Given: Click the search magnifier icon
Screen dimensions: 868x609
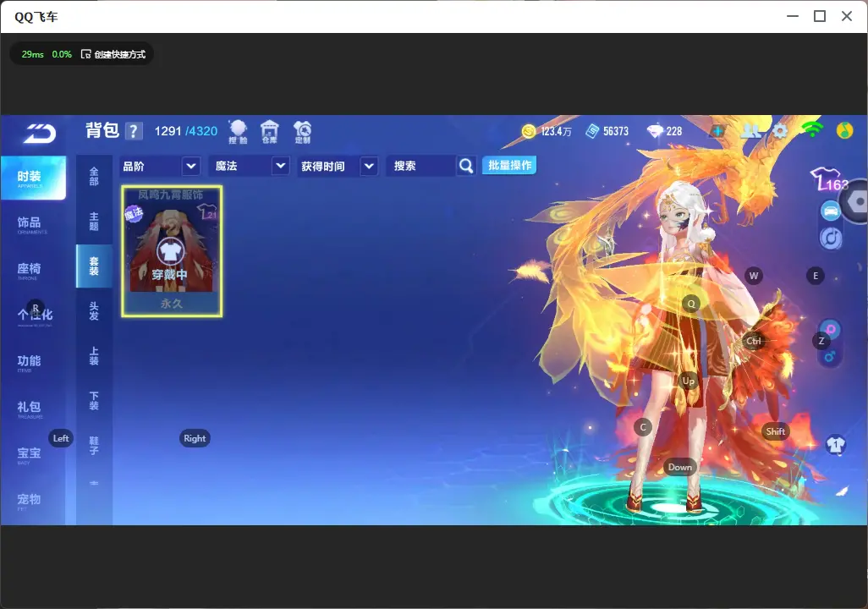Looking at the screenshot, I should pos(466,166).
